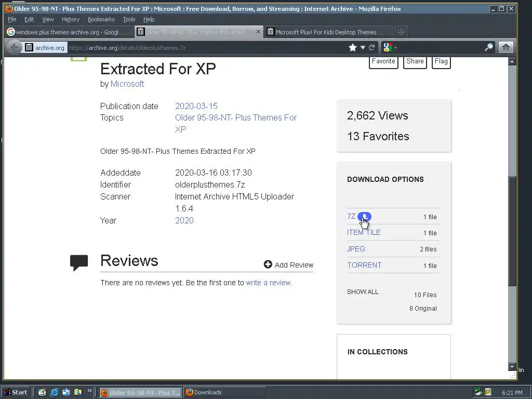Screen dimensions: 532x399
Task: Click the archive.org site identity icon
Action: point(29,47)
